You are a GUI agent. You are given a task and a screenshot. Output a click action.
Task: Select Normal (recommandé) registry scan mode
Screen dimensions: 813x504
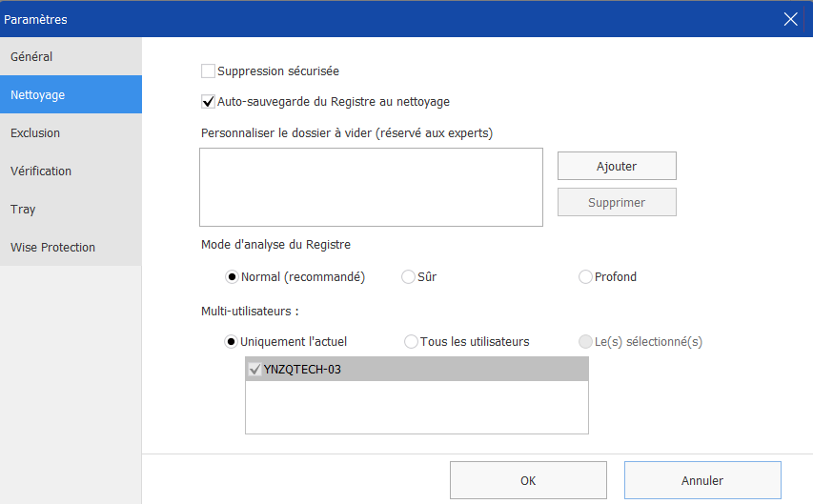232,277
